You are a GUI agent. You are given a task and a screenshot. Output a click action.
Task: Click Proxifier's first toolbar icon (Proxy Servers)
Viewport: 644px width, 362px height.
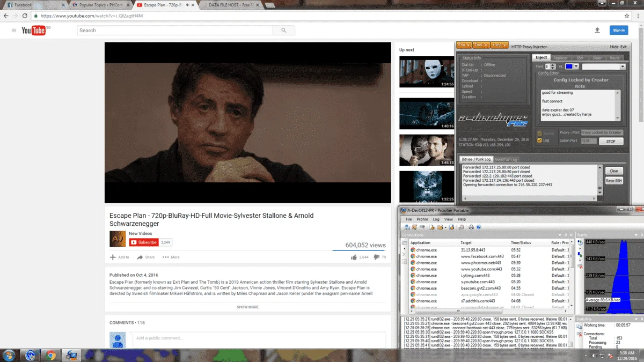(407, 227)
